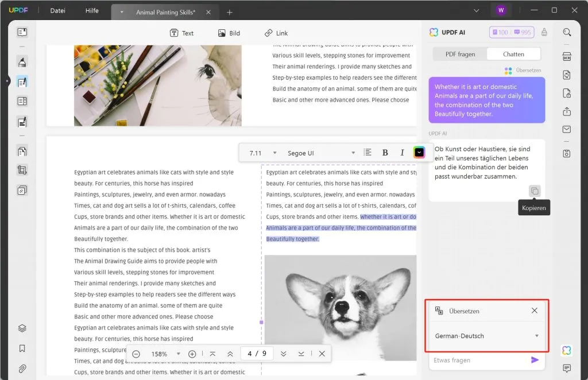The height and width of the screenshot is (380, 588).
Task: Switch to the PDF fragen tab
Action: pos(461,53)
